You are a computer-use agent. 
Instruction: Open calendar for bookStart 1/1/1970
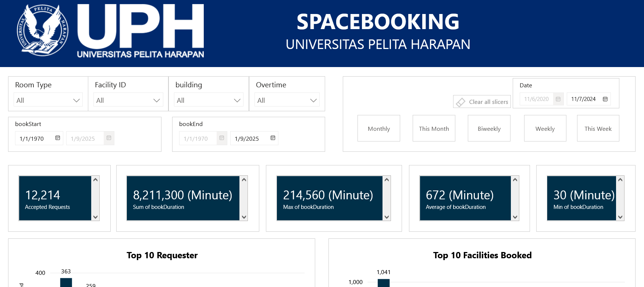click(58, 138)
